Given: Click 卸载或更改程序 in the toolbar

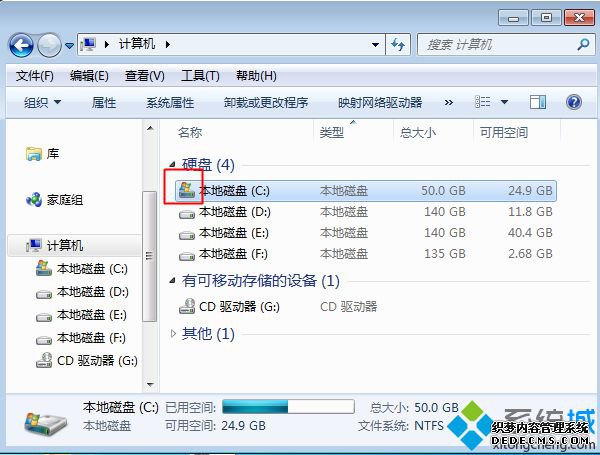Looking at the screenshot, I should [x=266, y=102].
